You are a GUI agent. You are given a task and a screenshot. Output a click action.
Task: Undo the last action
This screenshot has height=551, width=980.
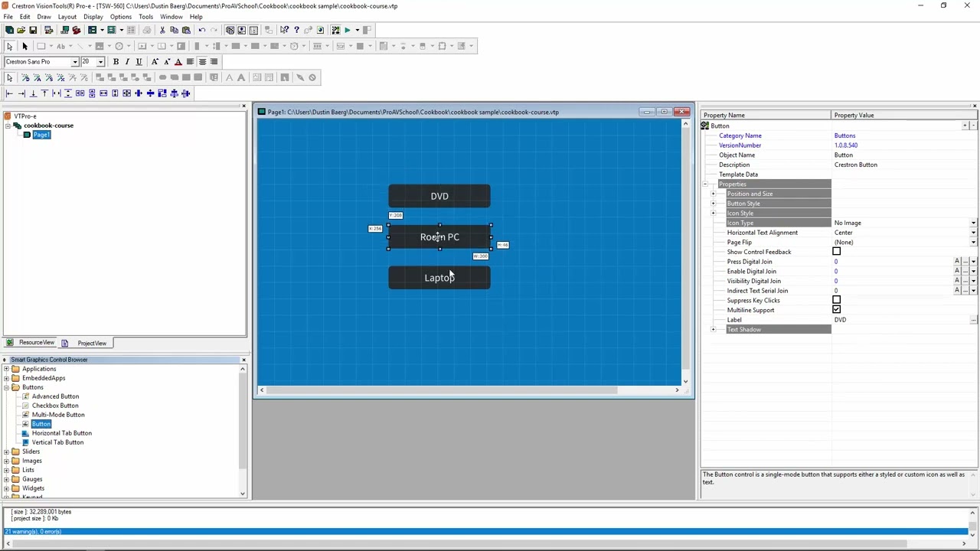tap(202, 30)
